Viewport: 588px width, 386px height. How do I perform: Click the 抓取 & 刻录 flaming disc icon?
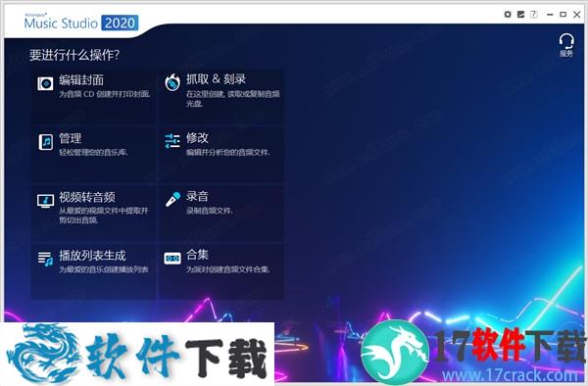[x=172, y=82]
